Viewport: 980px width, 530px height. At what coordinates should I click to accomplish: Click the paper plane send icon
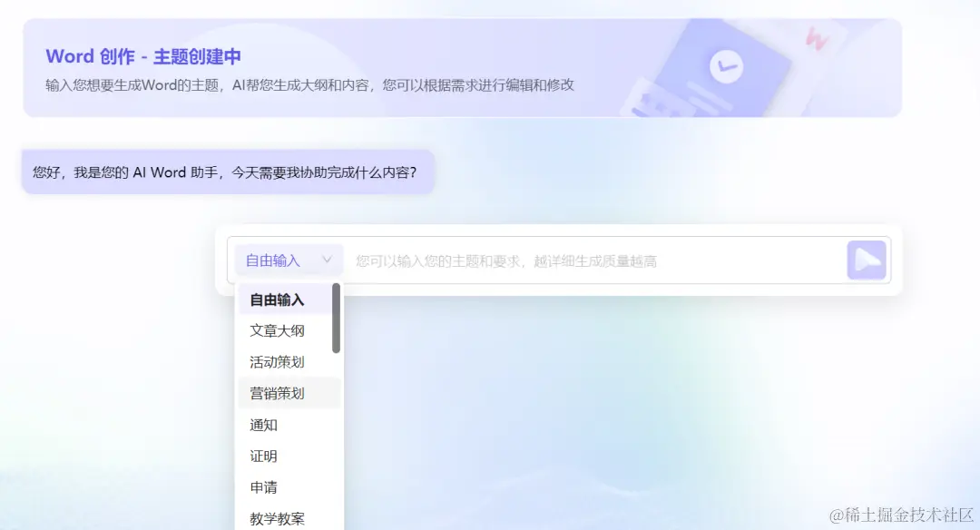[867, 260]
